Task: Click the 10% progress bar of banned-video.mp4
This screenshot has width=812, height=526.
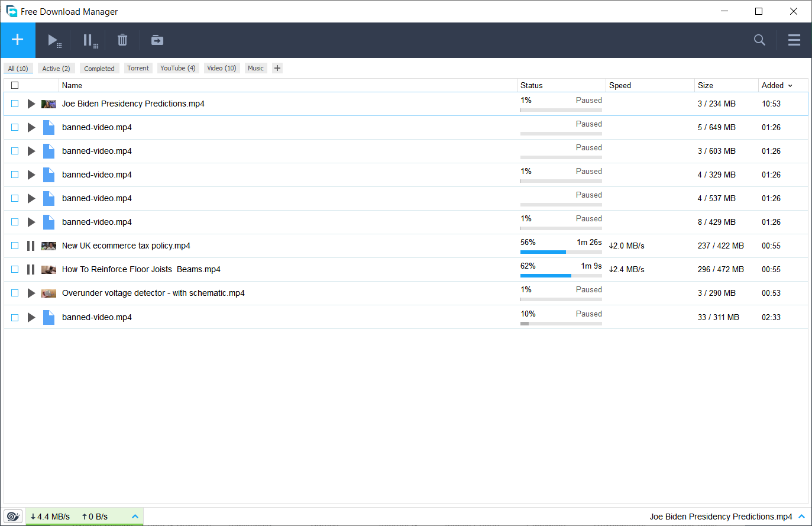Action: pyautogui.click(x=561, y=324)
